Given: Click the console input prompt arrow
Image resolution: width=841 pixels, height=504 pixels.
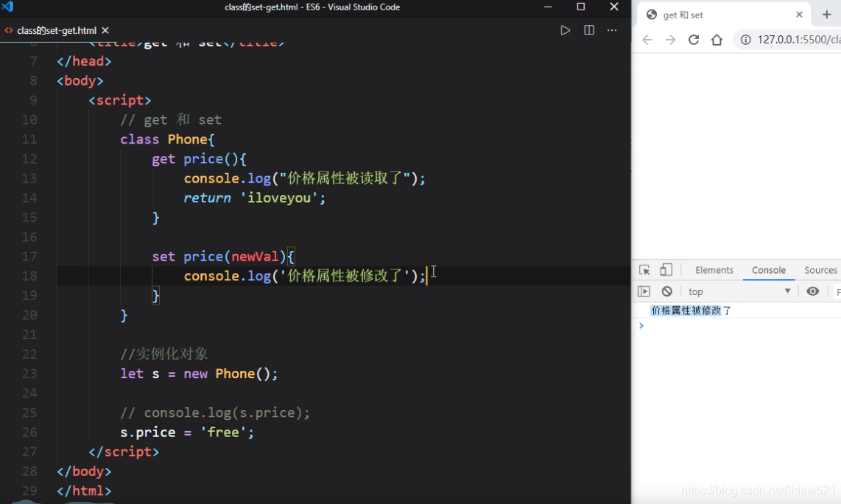Looking at the screenshot, I should coord(641,326).
